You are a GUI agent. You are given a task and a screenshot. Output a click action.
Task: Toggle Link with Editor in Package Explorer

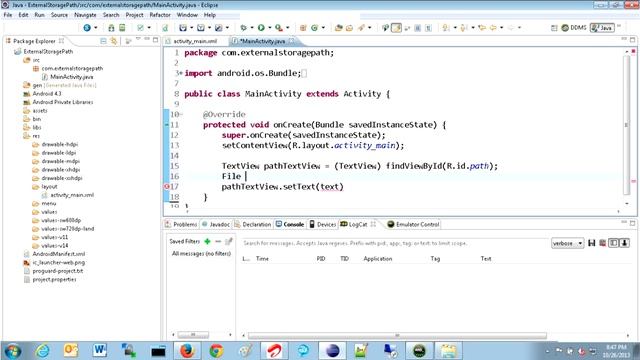[x=113, y=41]
